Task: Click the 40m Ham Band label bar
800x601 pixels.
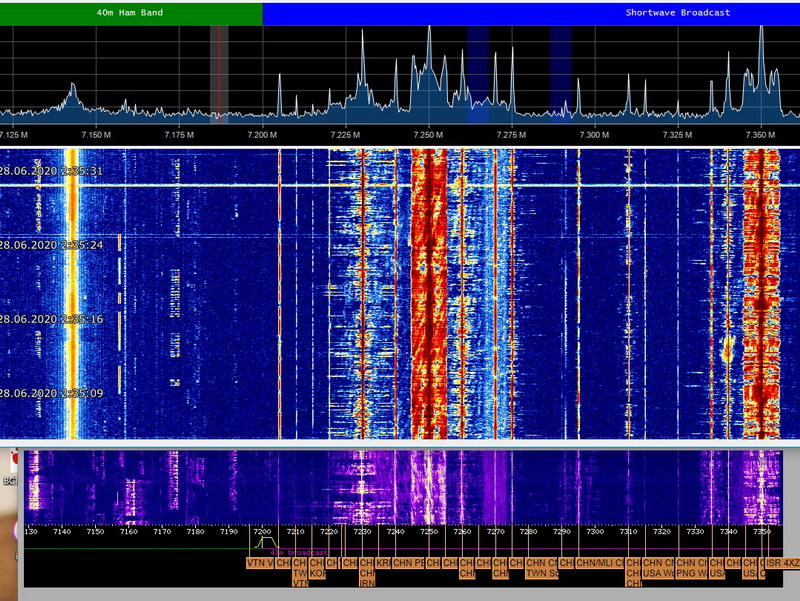Action: [130, 13]
